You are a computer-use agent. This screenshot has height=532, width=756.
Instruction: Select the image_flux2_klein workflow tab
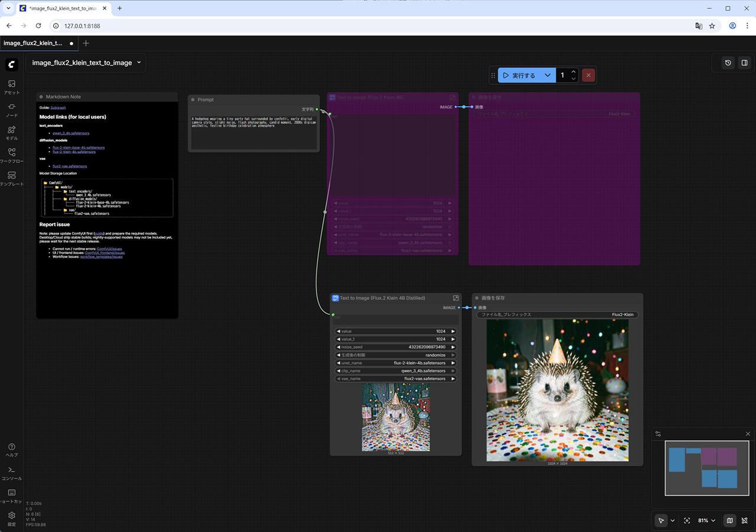33,43
